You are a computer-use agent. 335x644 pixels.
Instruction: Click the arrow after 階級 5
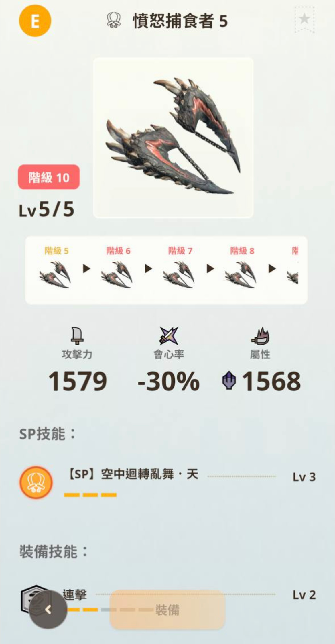tap(86, 269)
